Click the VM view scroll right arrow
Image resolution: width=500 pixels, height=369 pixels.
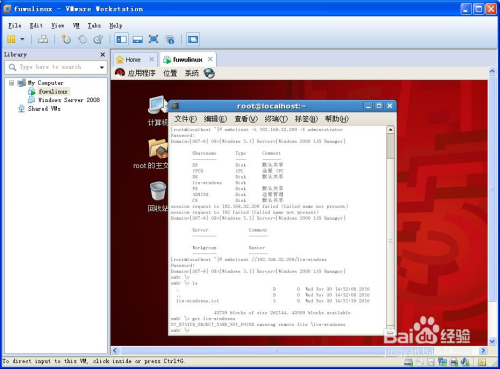click(483, 351)
